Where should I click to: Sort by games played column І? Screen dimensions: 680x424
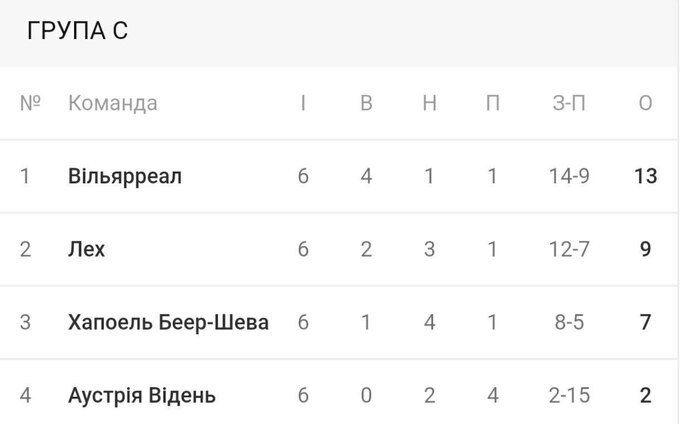click(x=303, y=104)
